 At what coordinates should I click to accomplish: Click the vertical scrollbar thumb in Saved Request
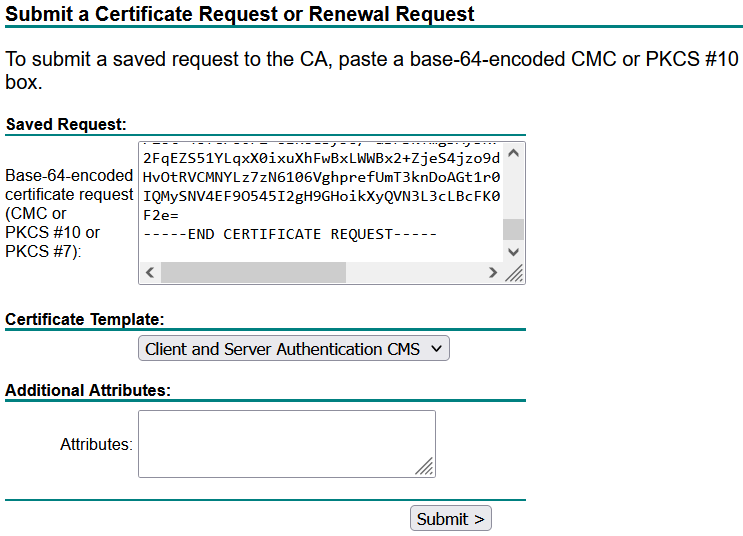513,229
